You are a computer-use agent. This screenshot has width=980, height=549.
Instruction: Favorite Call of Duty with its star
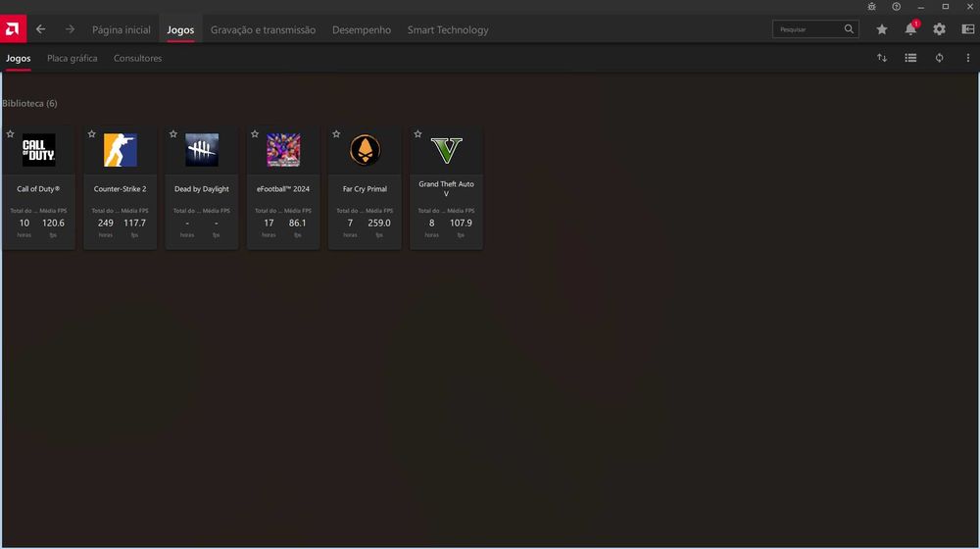[10, 133]
